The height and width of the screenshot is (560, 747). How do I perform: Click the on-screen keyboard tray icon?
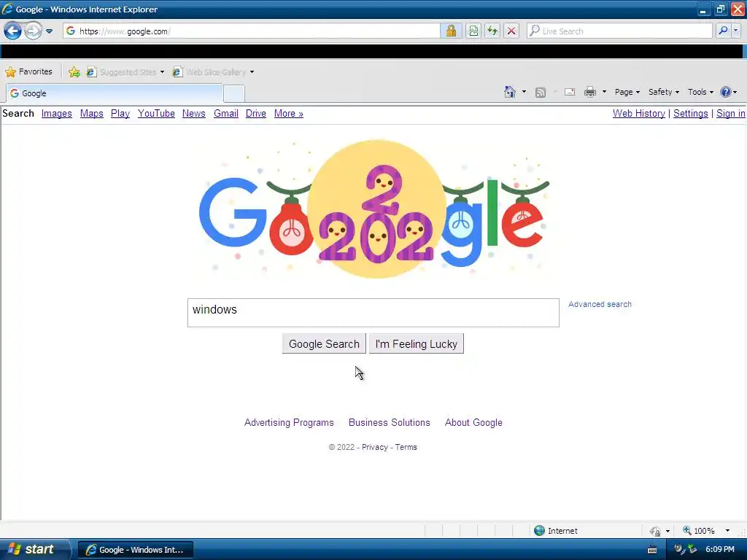(x=652, y=550)
